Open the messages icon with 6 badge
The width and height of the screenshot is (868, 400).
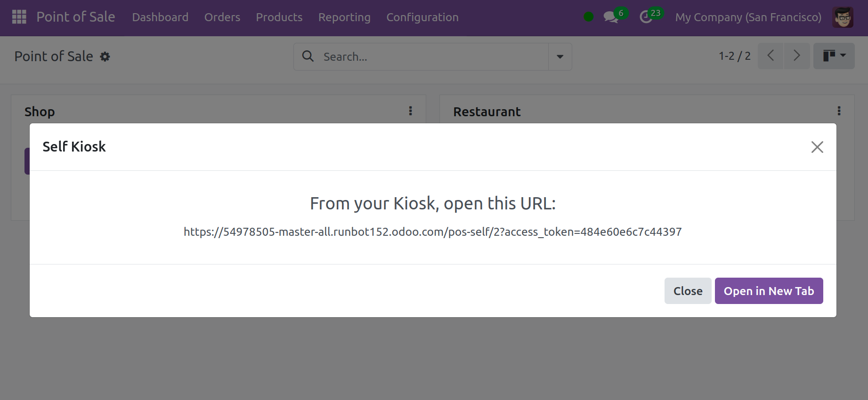click(x=615, y=16)
